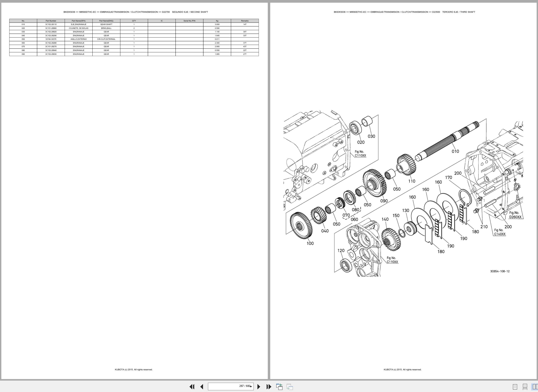The width and height of the screenshot is (538, 392).
Task: Click callout 100 below the large gear
Action: pos(310,243)
